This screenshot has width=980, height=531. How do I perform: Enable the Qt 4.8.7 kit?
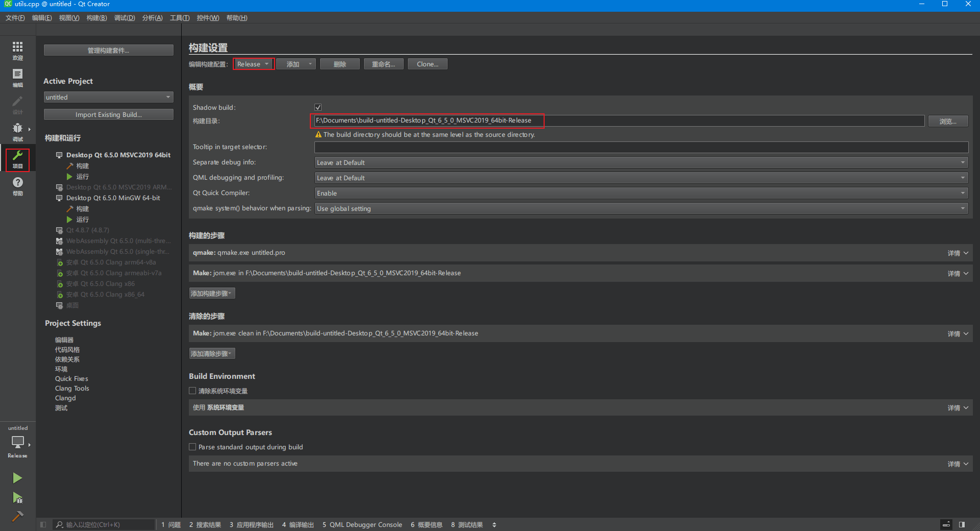87,230
